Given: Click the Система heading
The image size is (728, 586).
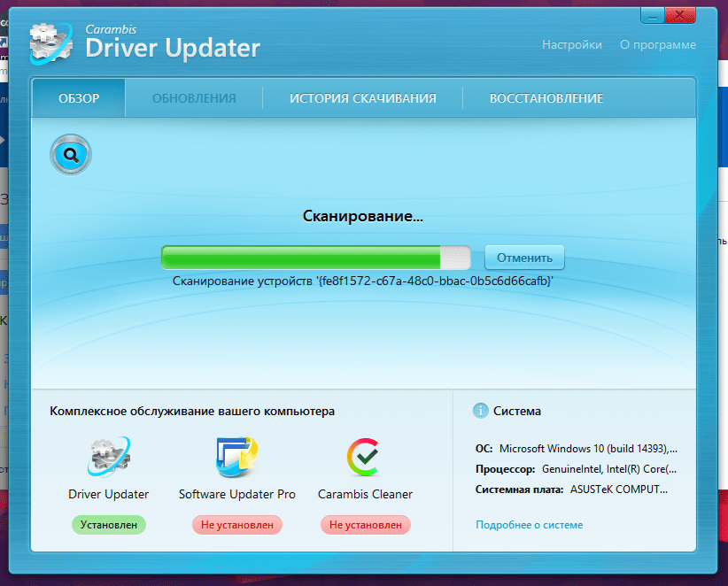Looking at the screenshot, I should tap(516, 411).
